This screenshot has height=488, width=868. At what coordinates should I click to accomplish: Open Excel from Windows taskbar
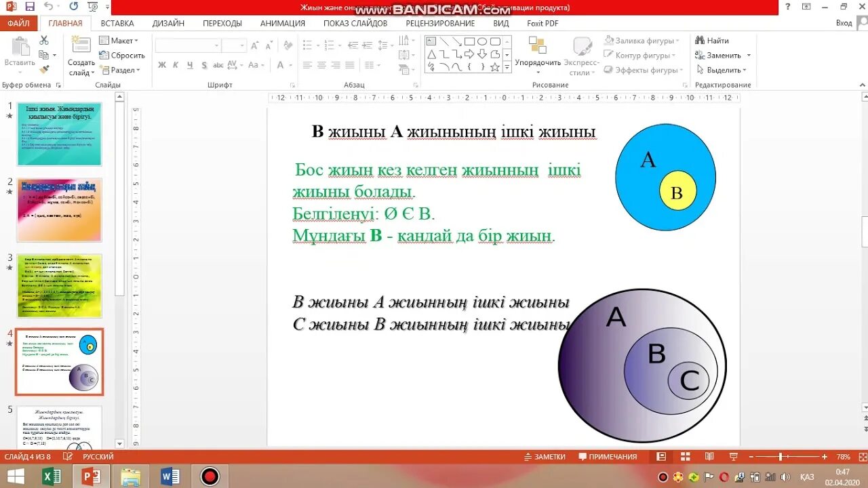point(52,476)
